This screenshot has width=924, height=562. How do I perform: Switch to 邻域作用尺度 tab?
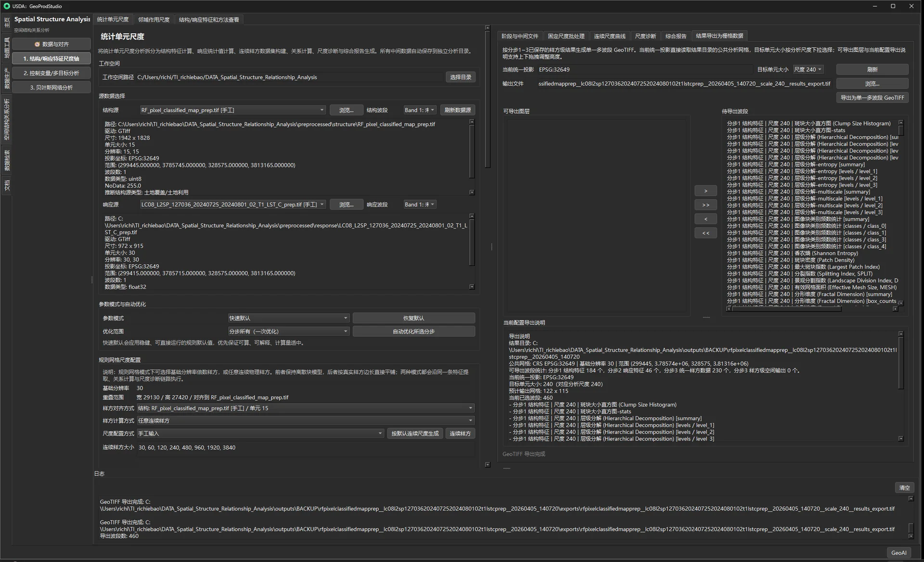pos(154,20)
